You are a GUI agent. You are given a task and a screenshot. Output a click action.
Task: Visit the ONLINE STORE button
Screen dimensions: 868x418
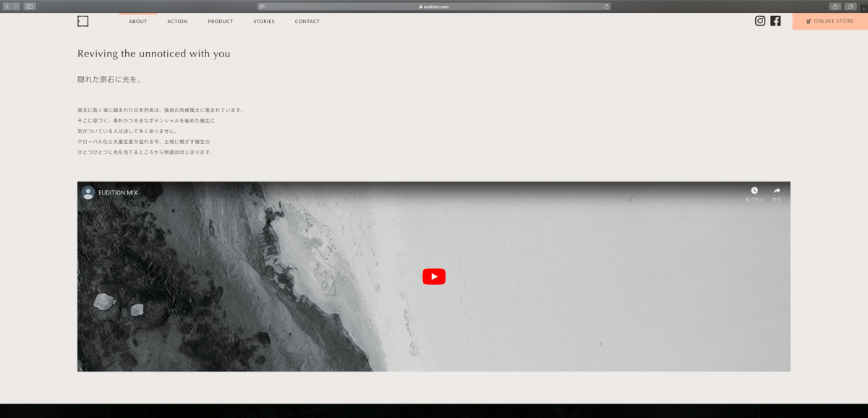pyautogui.click(x=830, y=22)
